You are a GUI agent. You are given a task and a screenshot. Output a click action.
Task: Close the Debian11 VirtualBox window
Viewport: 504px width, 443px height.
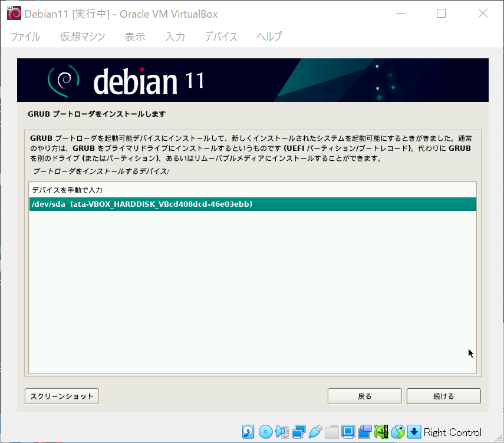click(x=483, y=14)
